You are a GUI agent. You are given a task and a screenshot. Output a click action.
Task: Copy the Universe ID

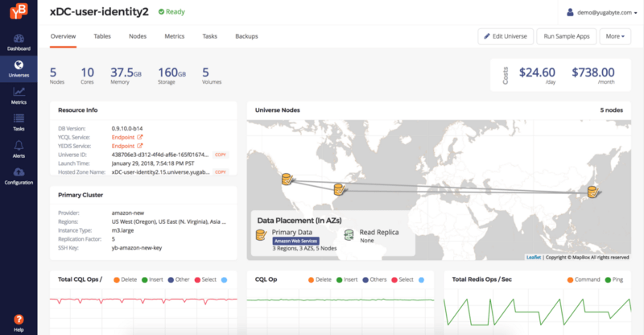click(x=221, y=154)
